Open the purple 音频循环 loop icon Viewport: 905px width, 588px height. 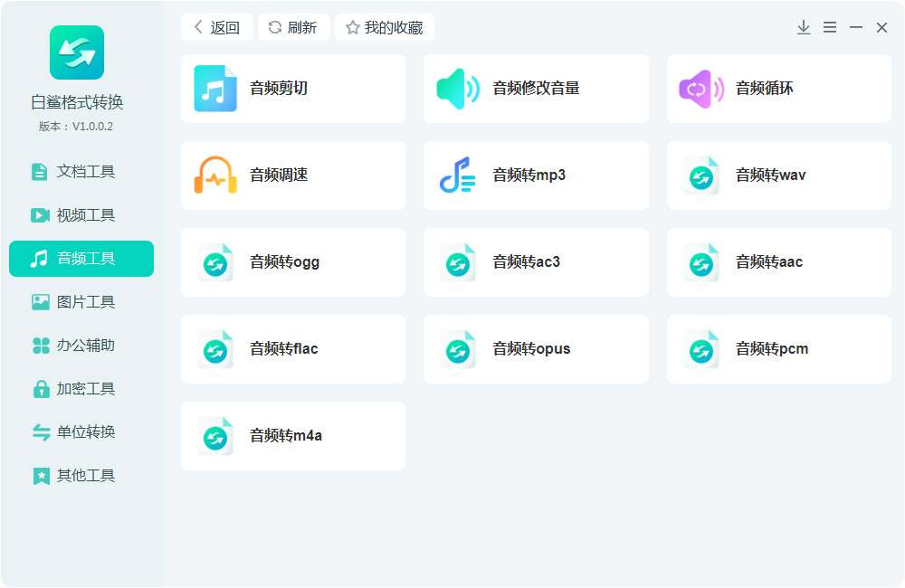tap(701, 89)
